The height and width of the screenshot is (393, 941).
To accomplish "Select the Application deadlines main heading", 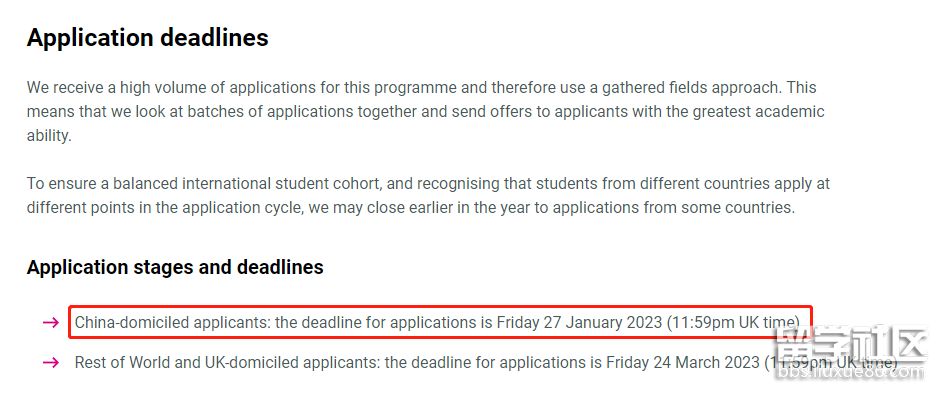I will coord(148,38).
